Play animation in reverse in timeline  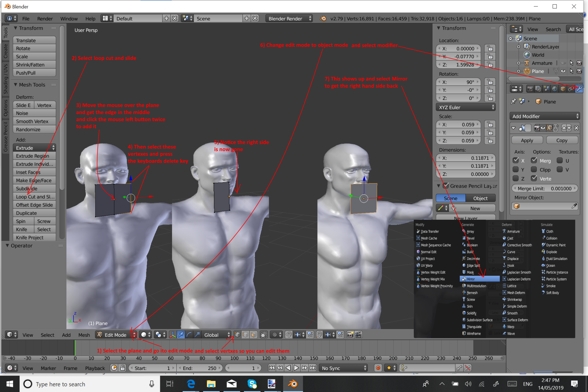(288, 368)
